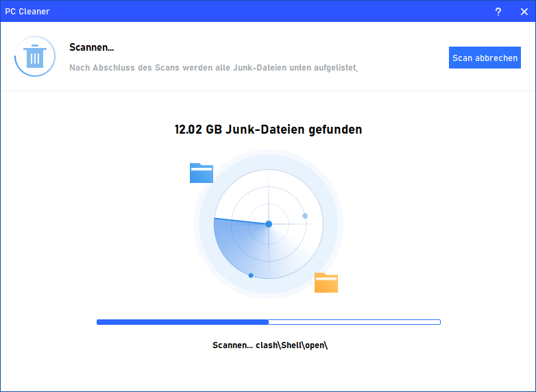The height and width of the screenshot is (392, 536).
Task: Open help via the question mark icon
Action: [x=498, y=12]
